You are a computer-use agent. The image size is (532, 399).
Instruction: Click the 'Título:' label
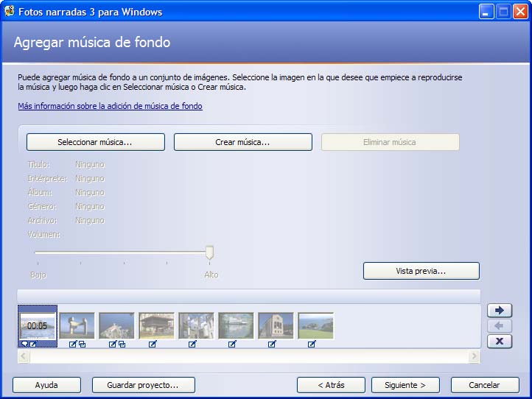pos(38,164)
